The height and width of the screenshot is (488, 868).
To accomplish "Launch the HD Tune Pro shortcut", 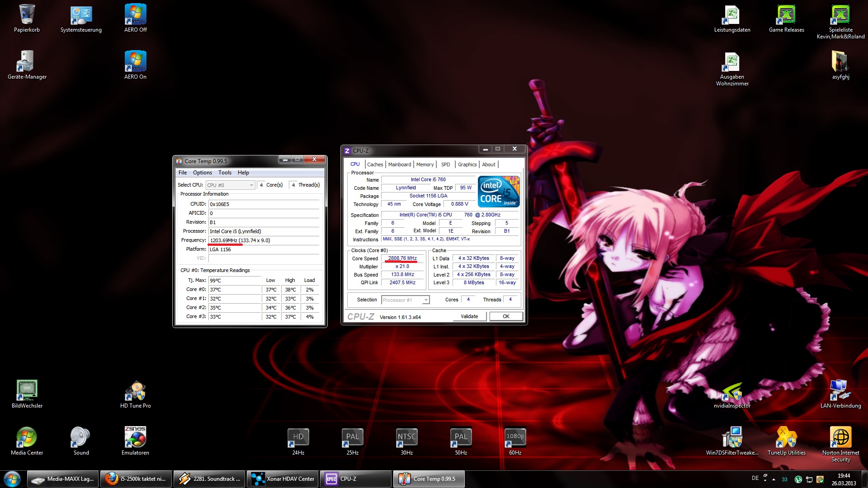I will tap(135, 392).
